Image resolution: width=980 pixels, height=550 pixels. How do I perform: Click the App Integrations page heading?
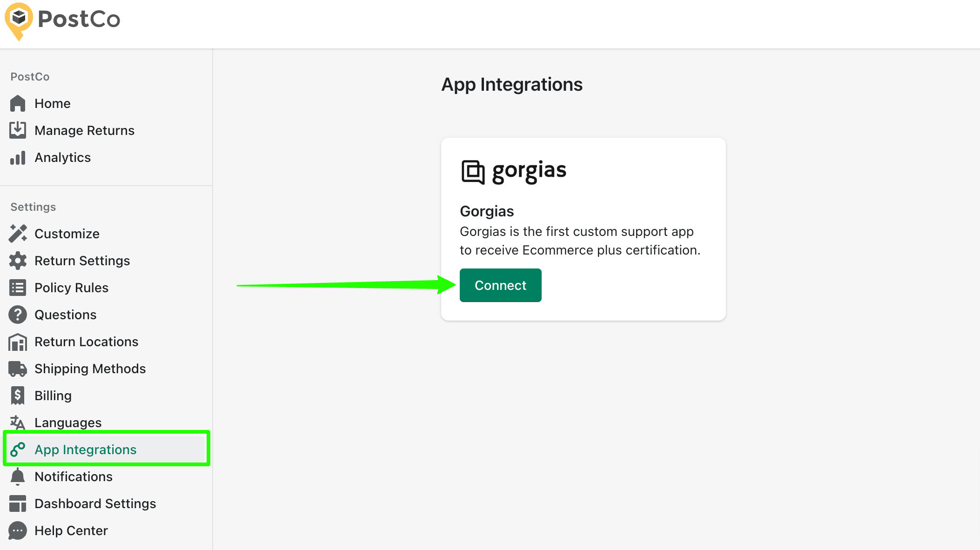click(x=512, y=85)
